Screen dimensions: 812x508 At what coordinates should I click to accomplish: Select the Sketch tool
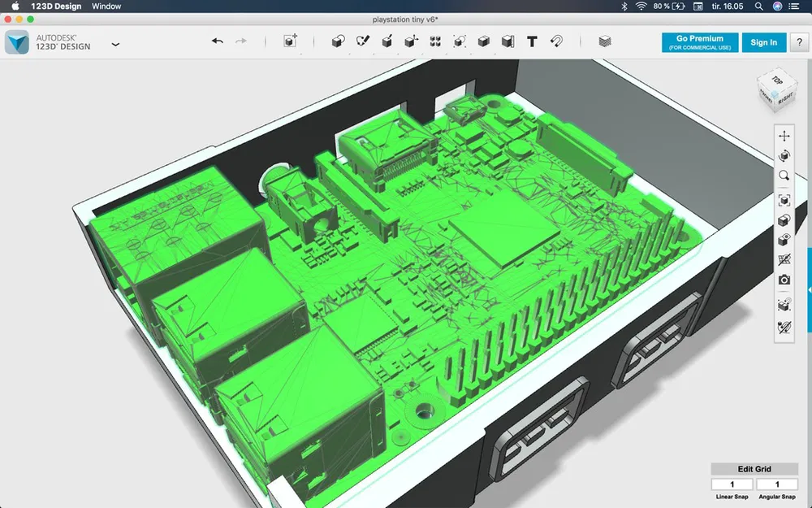point(363,42)
